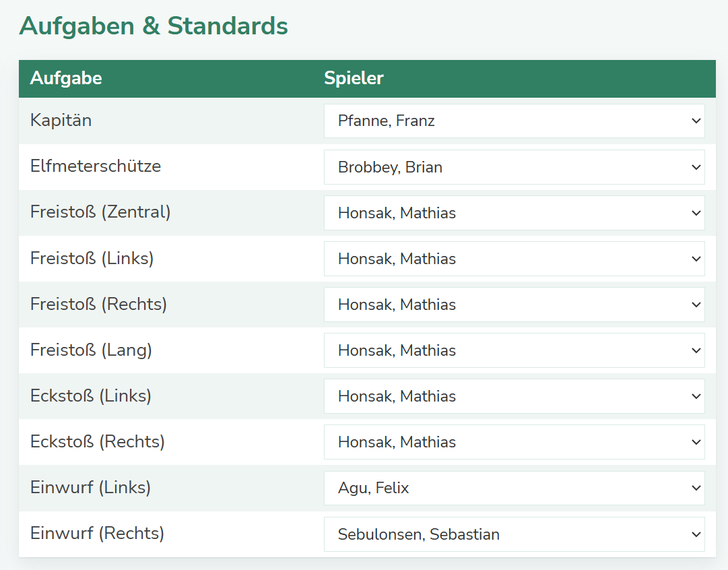Click the Kapitän row label
The height and width of the screenshot is (570, 728).
point(61,121)
